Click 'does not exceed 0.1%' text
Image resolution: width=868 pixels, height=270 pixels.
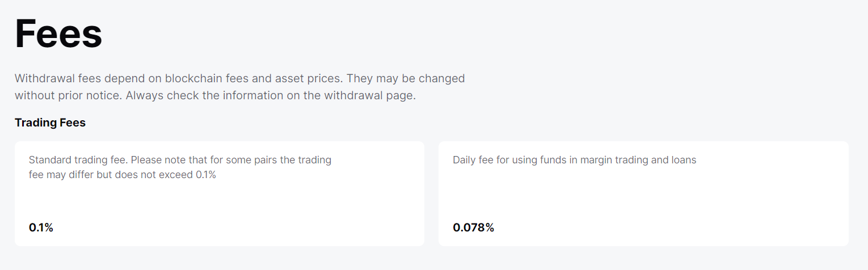pyautogui.click(x=165, y=175)
